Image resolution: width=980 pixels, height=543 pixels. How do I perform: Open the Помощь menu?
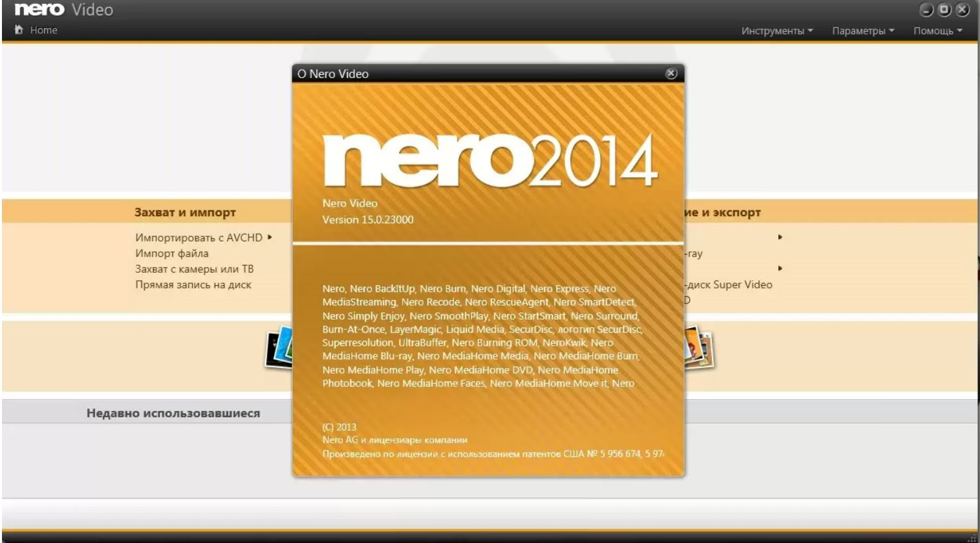coord(938,31)
